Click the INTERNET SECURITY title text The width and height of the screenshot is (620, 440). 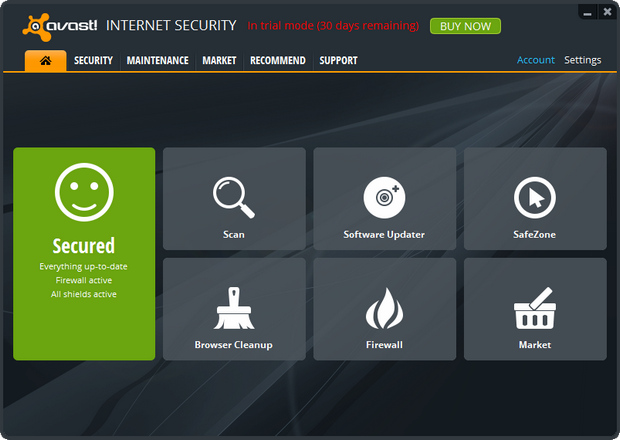(171, 26)
